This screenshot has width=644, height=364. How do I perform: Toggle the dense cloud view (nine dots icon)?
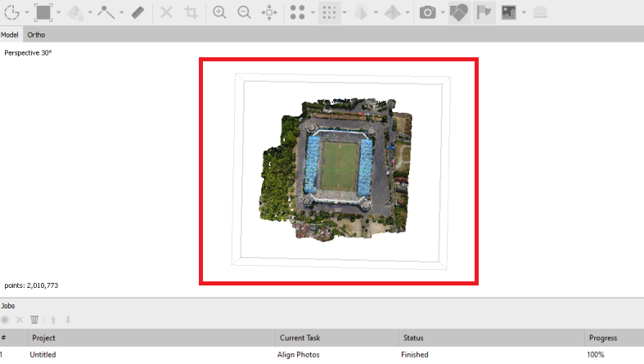tap(329, 12)
